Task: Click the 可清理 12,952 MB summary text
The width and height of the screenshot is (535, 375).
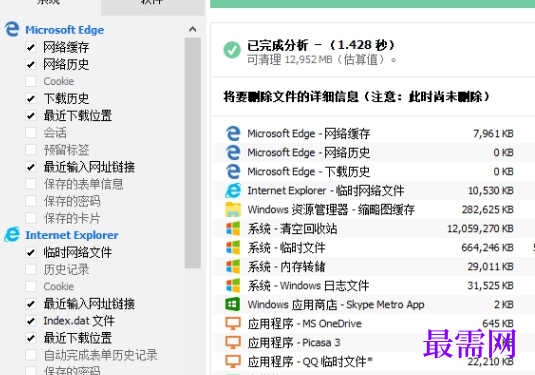Action: (x=322, y=60)
